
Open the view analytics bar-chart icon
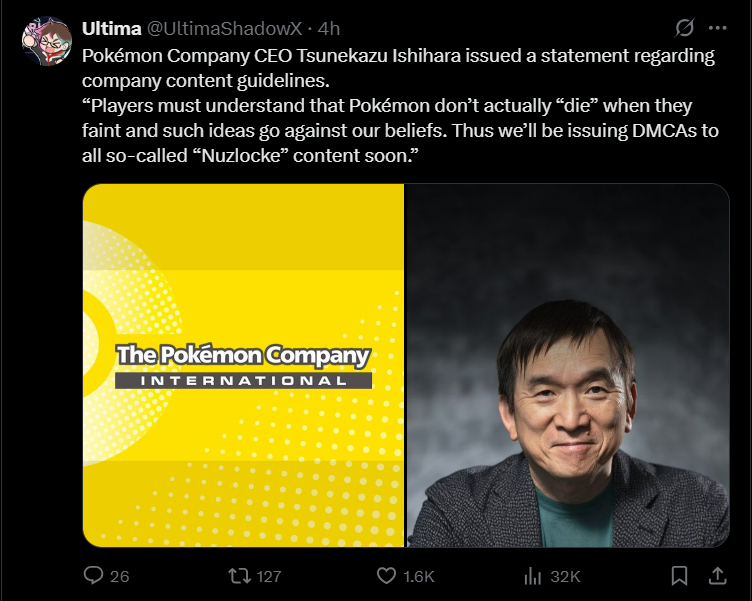[533, 576]
